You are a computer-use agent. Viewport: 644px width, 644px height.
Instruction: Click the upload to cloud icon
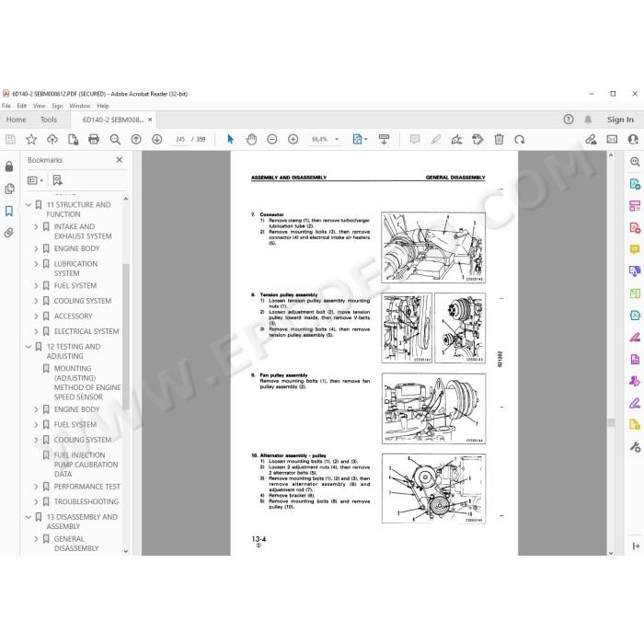tap(52, 140)
